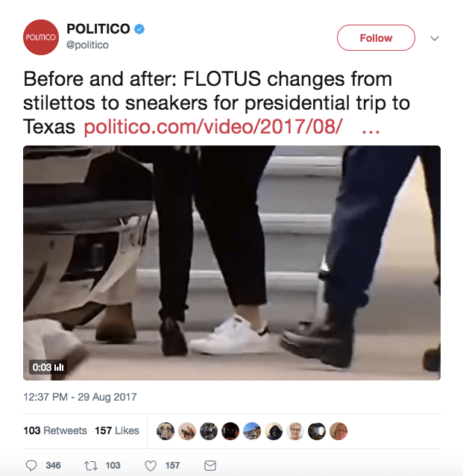Follow the POLITICO account
The width and height of the screenshot is (463, 476).
pos(376,38)
